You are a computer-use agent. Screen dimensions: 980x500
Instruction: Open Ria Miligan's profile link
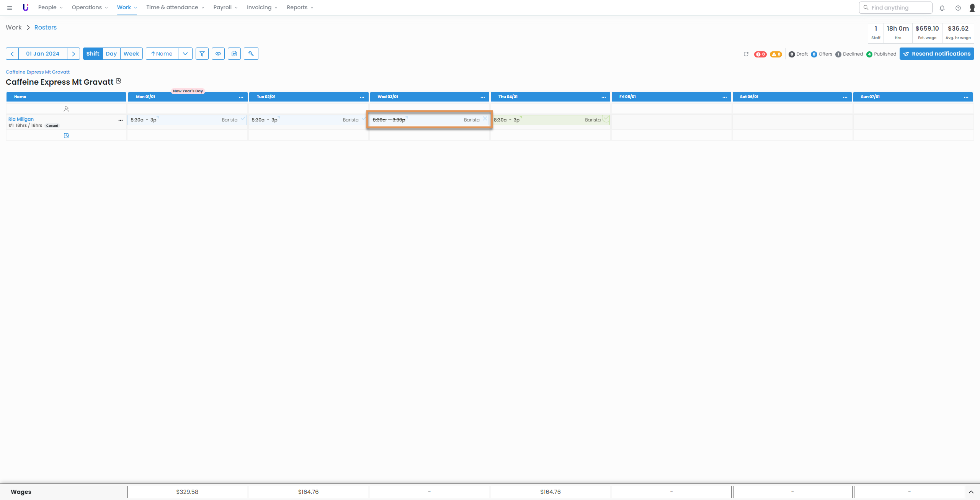[21, 119]
